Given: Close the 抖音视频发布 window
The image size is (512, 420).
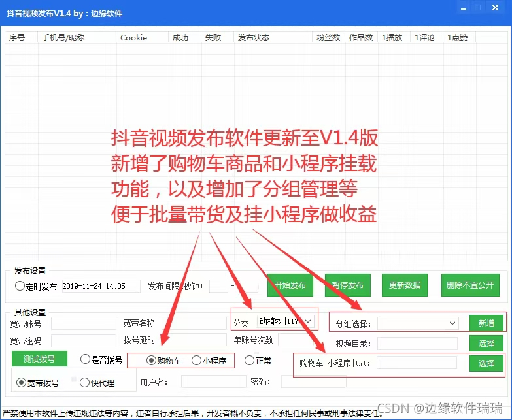Looking at the screenshot, I should pyautogui.click(x=496, y=7).
